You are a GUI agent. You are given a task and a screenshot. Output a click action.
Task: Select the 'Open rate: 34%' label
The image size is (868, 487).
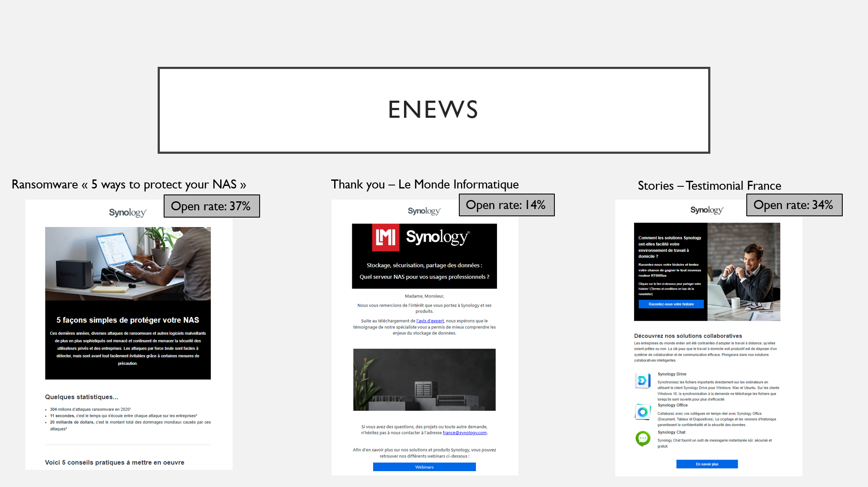pyautogui.click(x=793, y=205)
